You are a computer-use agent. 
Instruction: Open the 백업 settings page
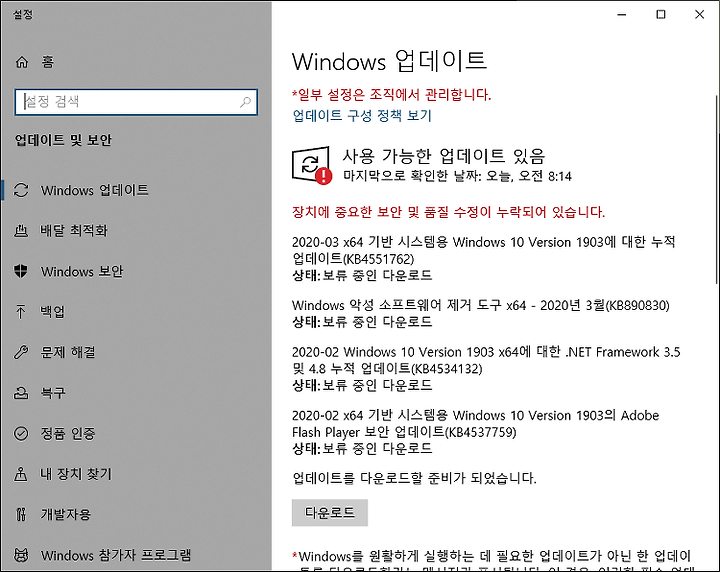[x=53, y=312]
